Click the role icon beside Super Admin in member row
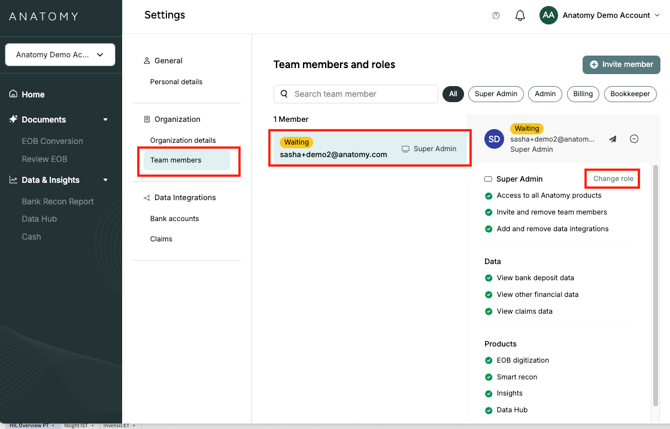The image size is (670, 429). click(406, 149)
